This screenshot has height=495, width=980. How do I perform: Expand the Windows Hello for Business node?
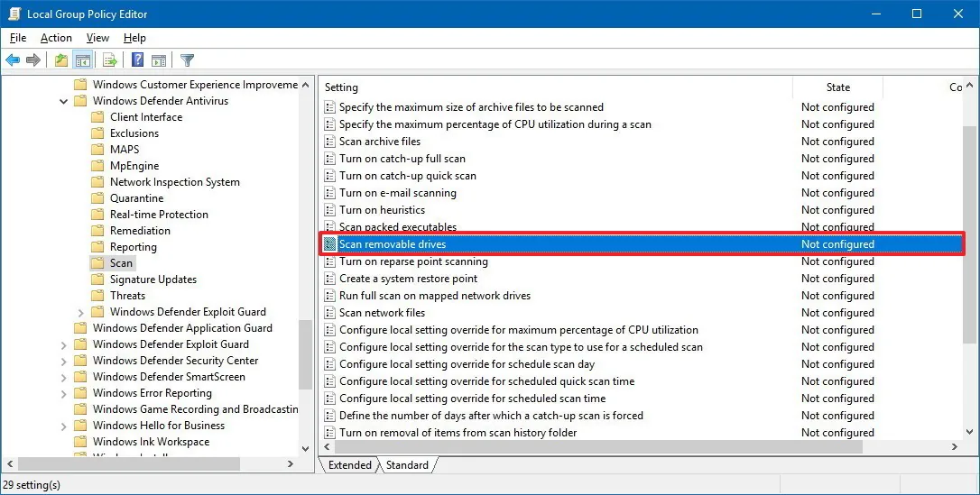64,426
